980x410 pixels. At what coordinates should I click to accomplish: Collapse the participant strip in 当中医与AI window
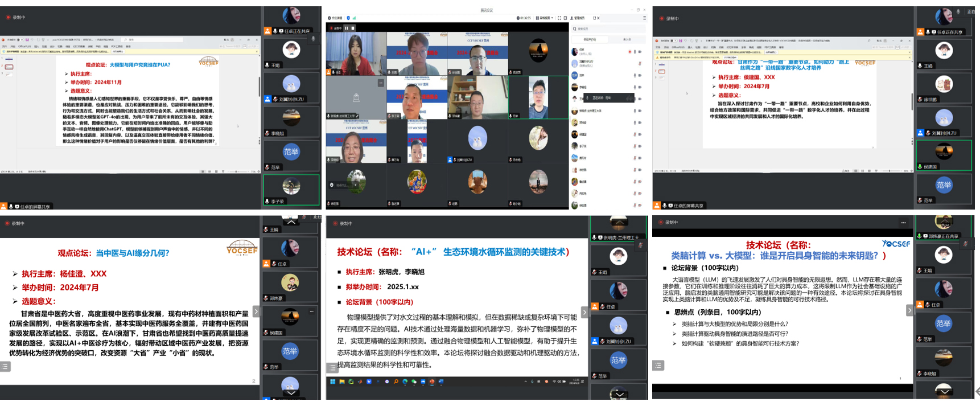(x=256, y=311)
